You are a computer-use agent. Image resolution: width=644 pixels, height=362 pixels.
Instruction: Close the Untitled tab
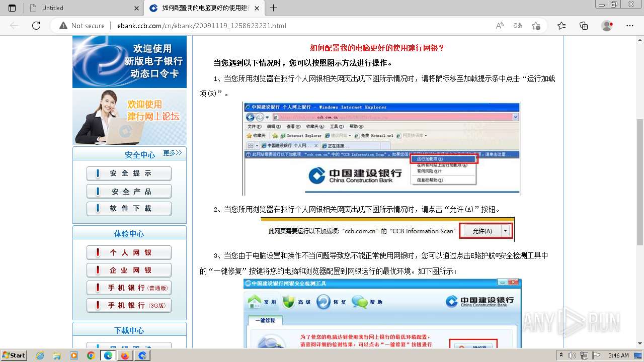click(137, 8)
